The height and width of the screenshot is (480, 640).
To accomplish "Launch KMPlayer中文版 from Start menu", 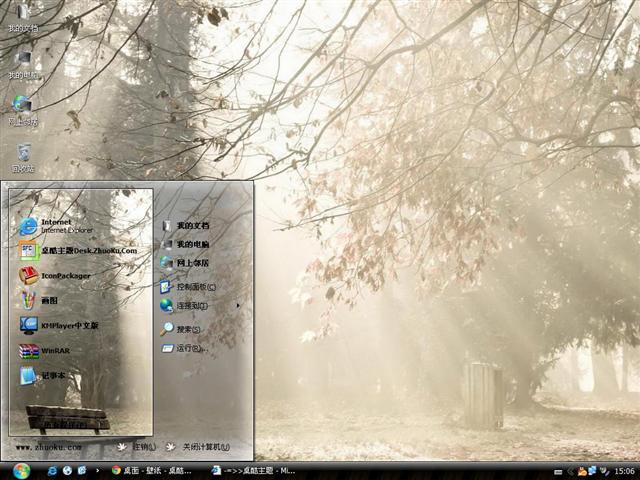I will [x=59, y=326].
